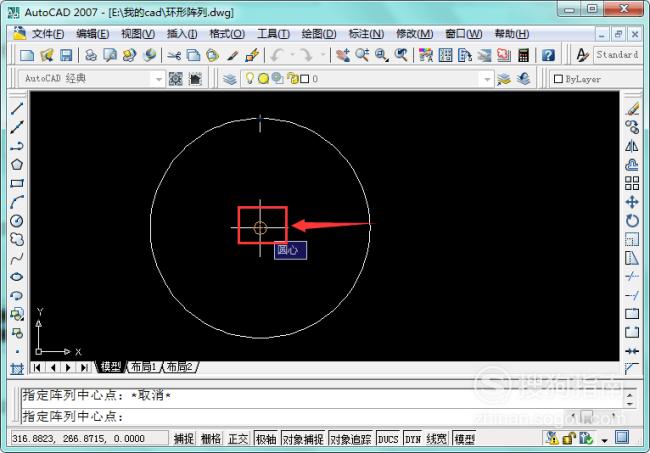This screenshot has width=650, height=453.
Task: Click the Plot print icon
Action: point(91,55)
